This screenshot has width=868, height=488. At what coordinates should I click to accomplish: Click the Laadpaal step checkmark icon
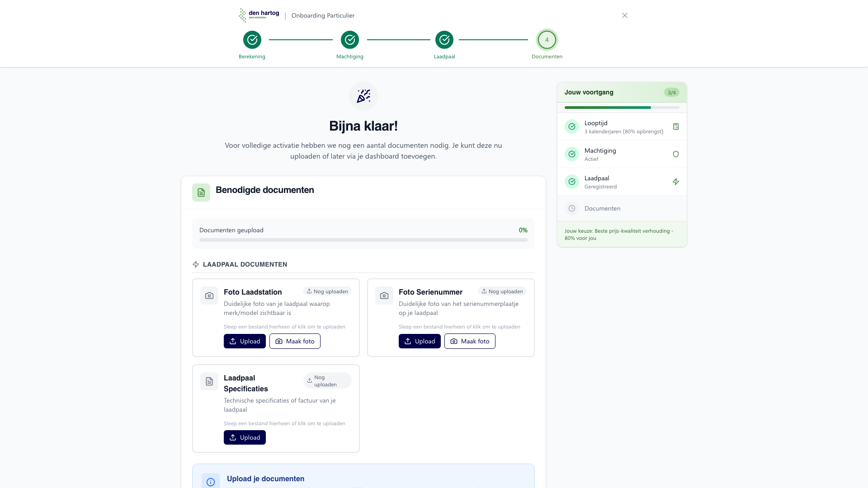coord(444,40)
